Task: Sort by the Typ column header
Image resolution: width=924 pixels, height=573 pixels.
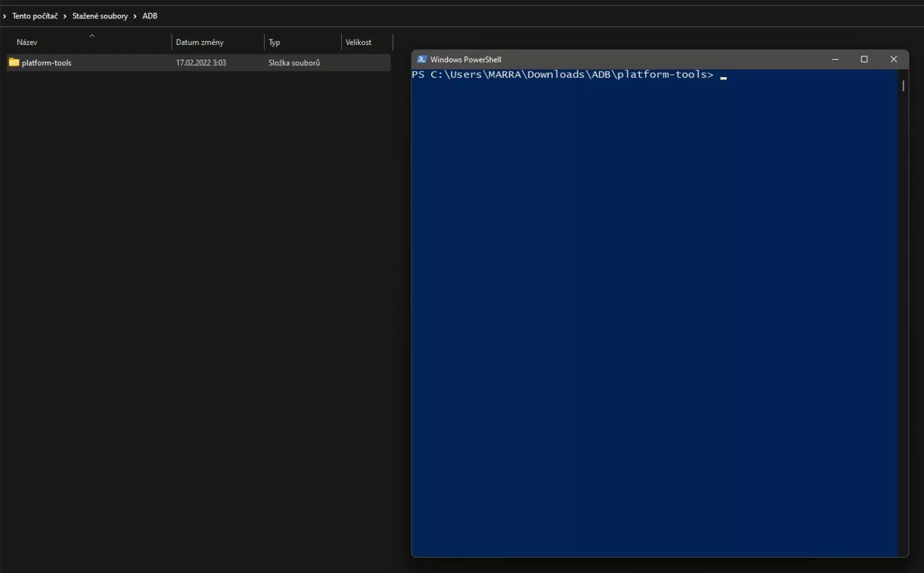Action: [x=274, y=43]
